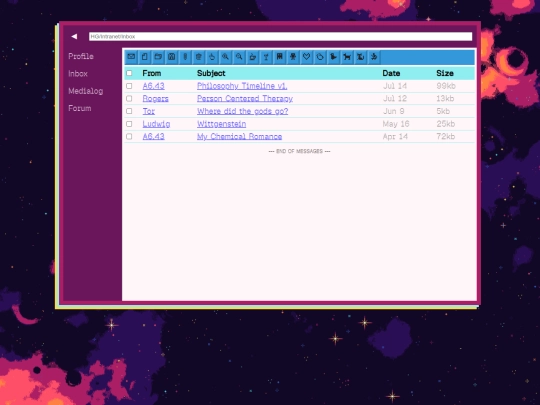Click the paperclip attachment icon

(x=185, y=57)
